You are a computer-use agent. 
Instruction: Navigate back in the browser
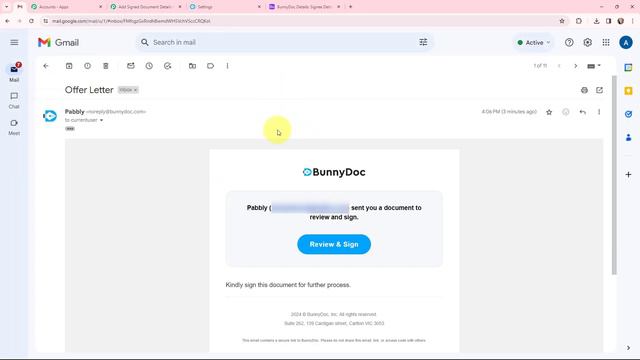tap(7, 21)
